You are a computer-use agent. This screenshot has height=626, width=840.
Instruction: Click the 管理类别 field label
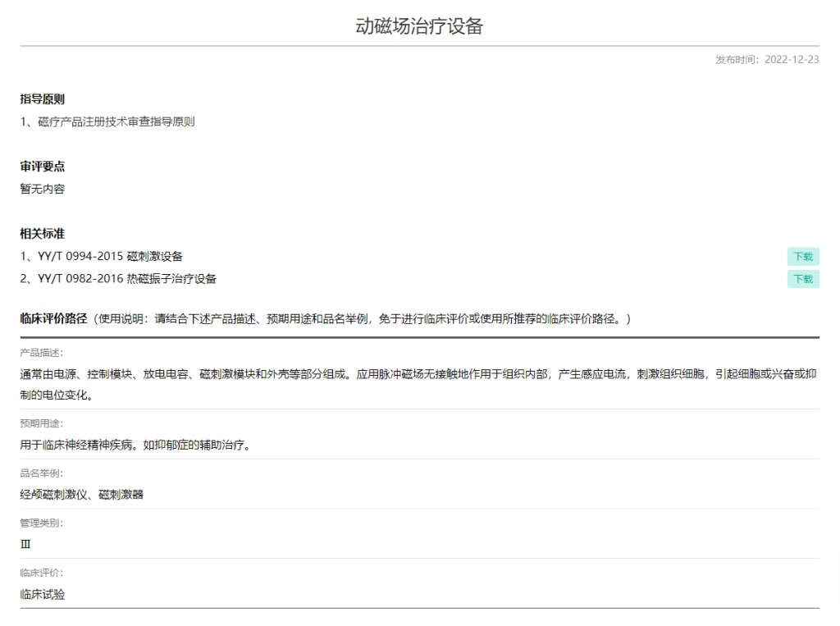[41, 523]
